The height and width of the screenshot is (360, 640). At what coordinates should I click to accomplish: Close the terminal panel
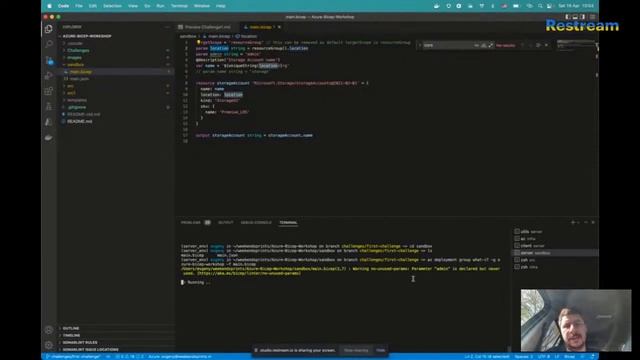(593, 222)
